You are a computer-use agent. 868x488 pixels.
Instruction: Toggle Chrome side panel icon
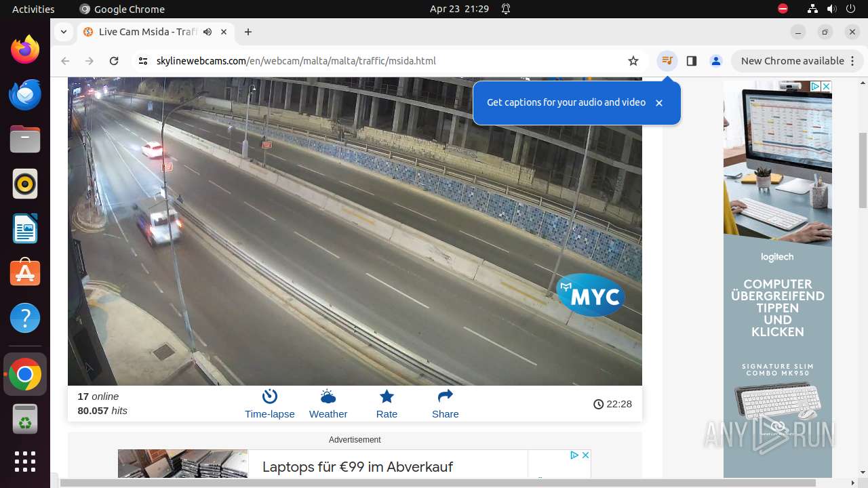click(x=692, y=61)
